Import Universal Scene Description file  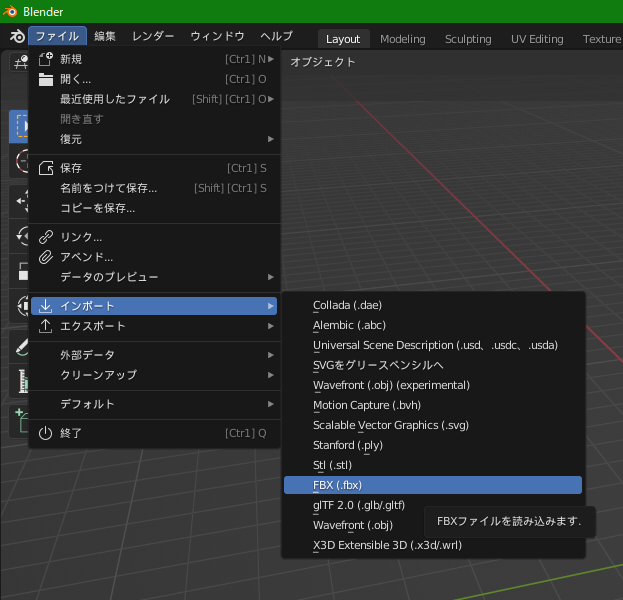click(x=433, y=345)
